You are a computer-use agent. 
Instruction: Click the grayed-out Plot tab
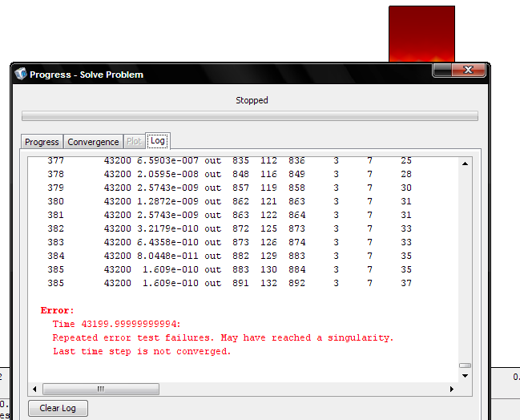click(134, 142)
